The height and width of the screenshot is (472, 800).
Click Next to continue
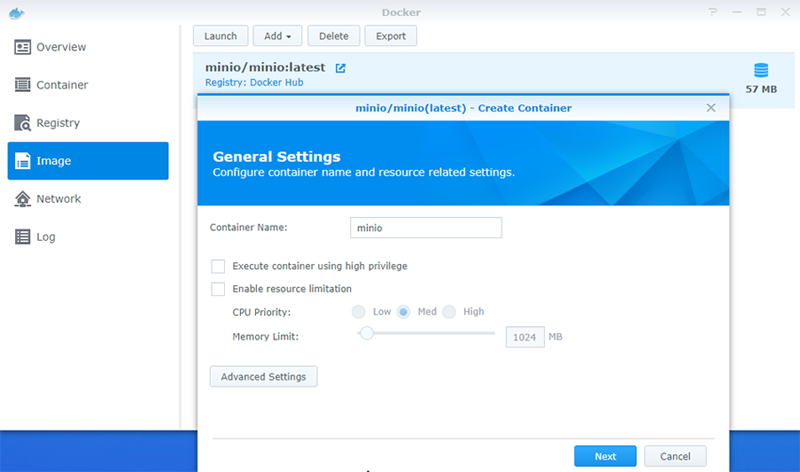click(605, 456)
